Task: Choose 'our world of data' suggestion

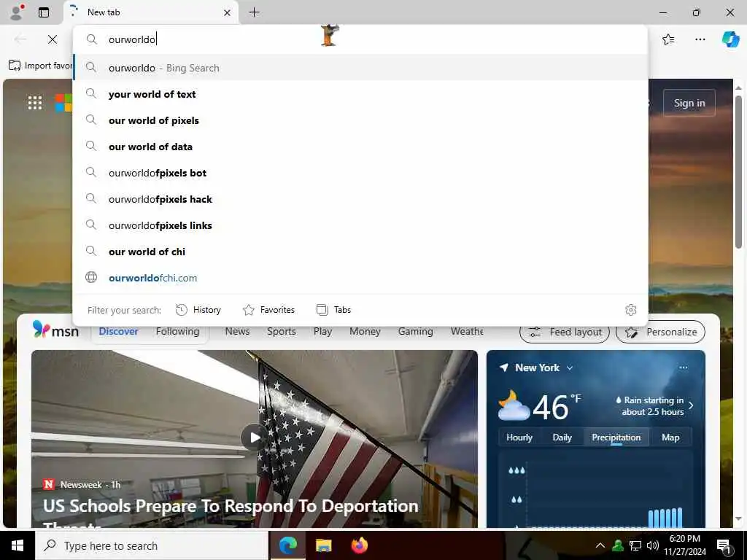Action: 360,147
